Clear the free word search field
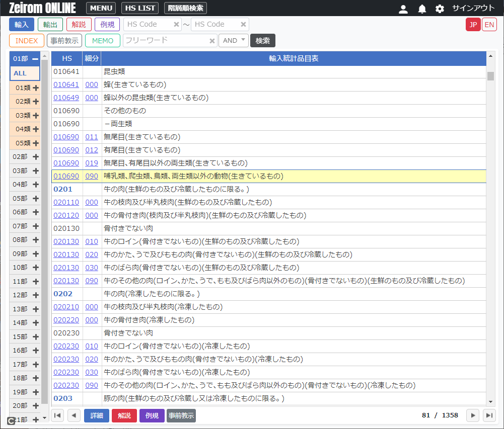The height and width of the screenshot is (429, 504). pos(212,41)
